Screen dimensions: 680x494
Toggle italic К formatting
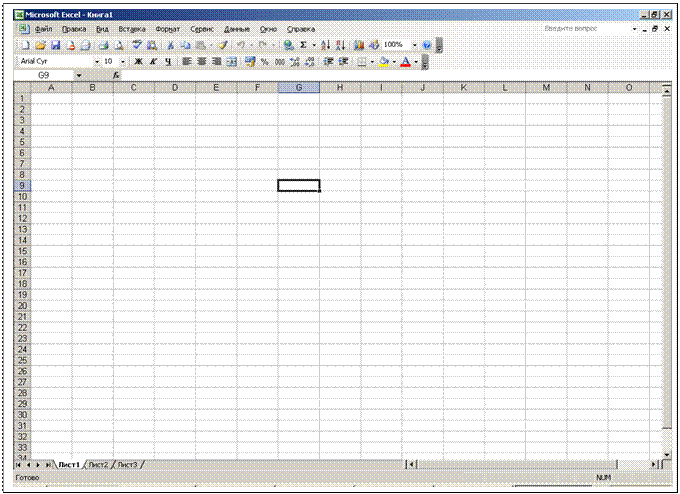point(153,62)
